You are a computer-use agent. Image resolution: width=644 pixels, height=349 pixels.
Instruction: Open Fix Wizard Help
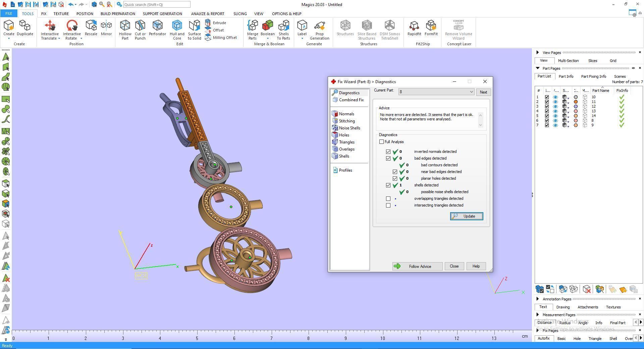click(x=476, y=266)
